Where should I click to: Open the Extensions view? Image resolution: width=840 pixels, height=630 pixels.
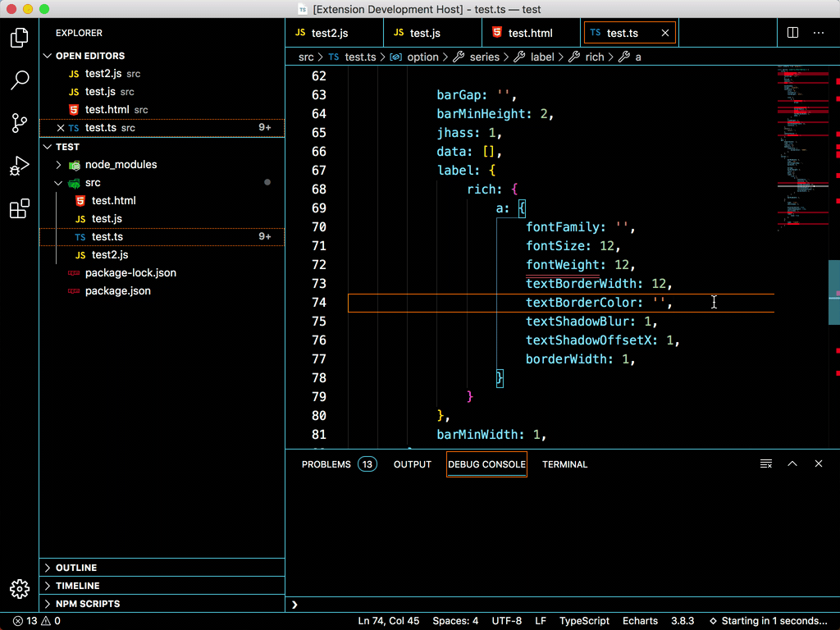coord(20,208)
